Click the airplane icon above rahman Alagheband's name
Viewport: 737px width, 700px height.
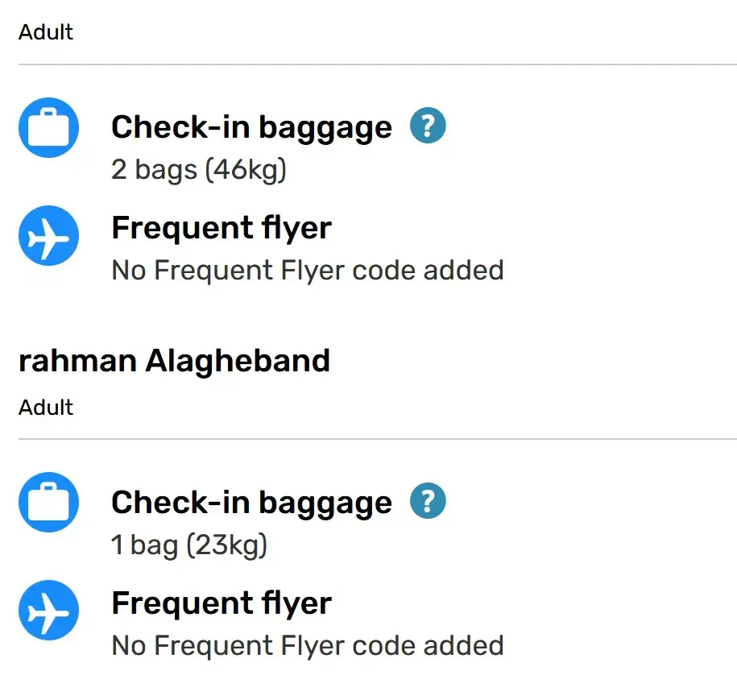click(x=48, y=235)
